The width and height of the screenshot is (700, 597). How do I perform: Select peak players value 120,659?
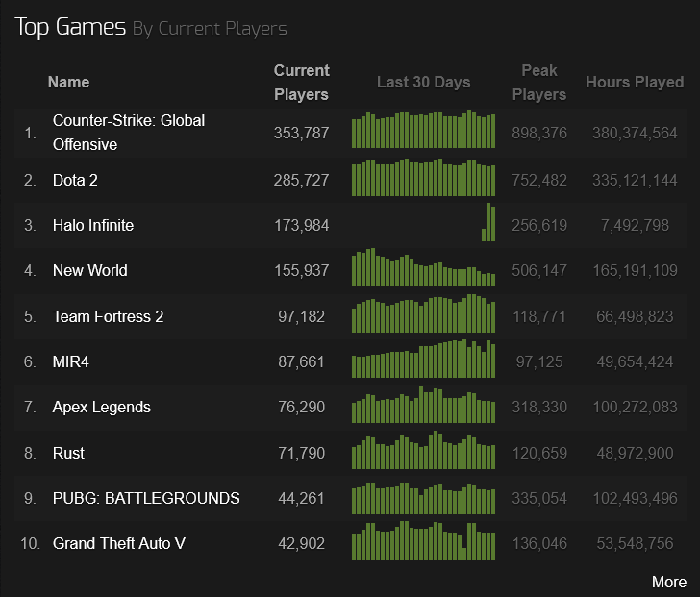pyautogui.click(x=539, y=454)
